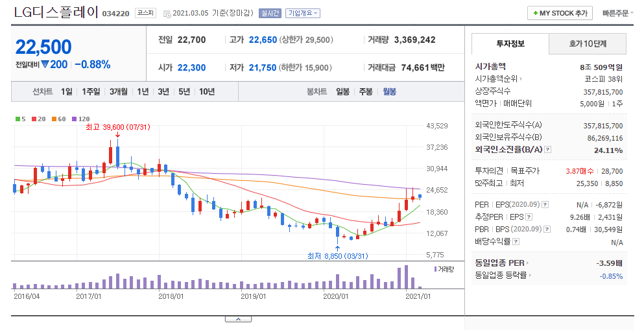Viewport: 644px width, 330px height.
Task: Click the 2020/01 x-axis date label
Action: [x=335, y=296]
